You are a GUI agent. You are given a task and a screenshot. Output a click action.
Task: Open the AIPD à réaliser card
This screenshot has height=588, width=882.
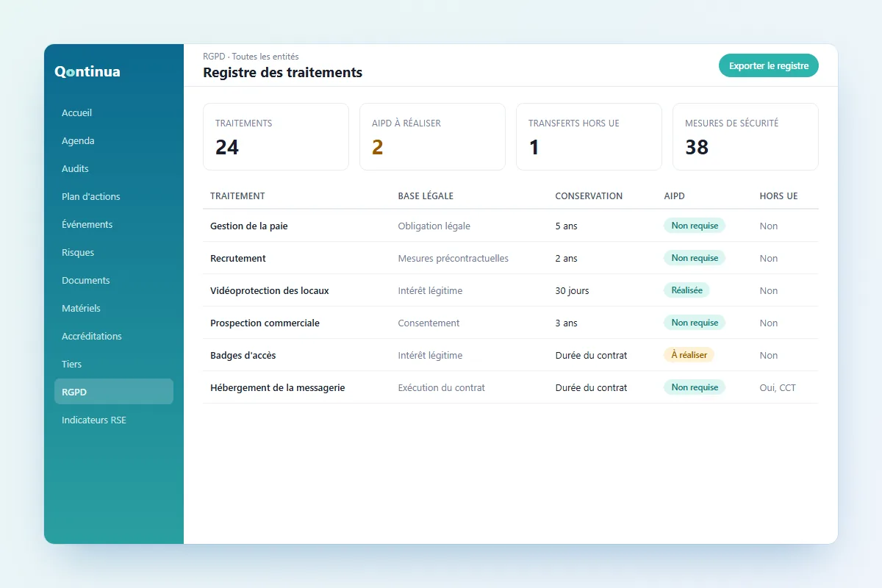432,137
